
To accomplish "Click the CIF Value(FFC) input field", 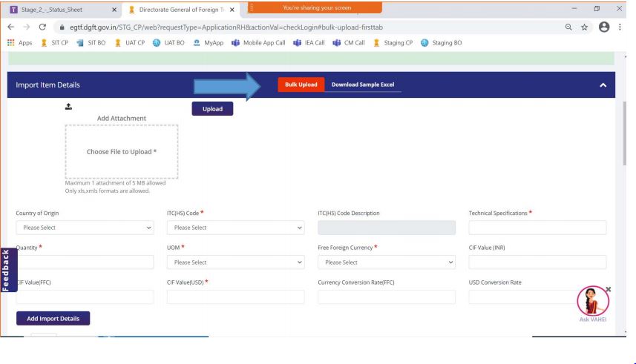I will (85, 297).
